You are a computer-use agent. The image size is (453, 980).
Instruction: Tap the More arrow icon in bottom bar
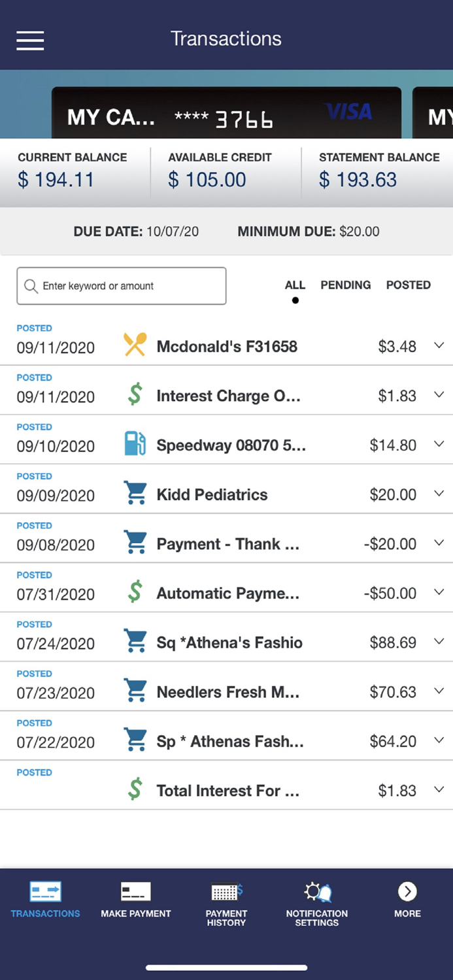407,890
